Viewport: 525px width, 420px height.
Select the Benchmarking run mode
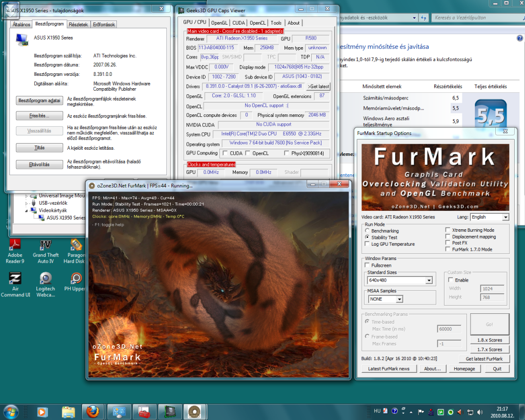(x=367, y=231)
